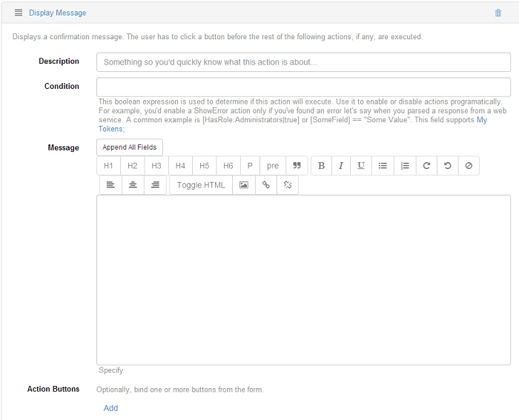Clear formatting with the circle-slash icon

click(469, 166)
